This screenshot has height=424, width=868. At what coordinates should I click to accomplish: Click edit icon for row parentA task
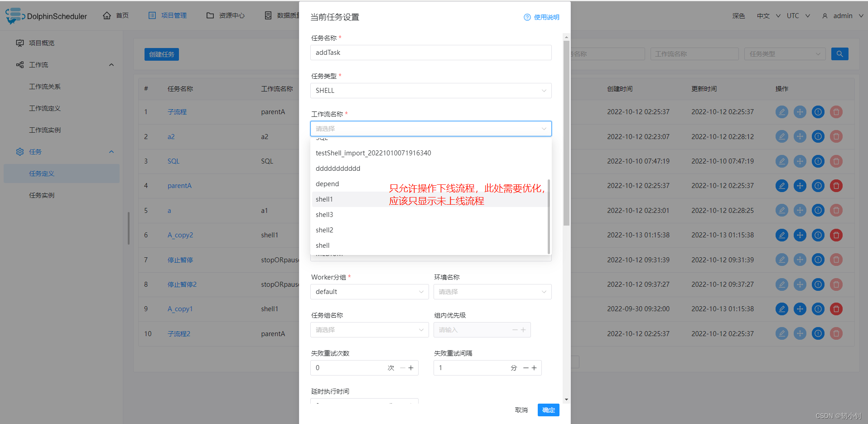click(781, 186)
